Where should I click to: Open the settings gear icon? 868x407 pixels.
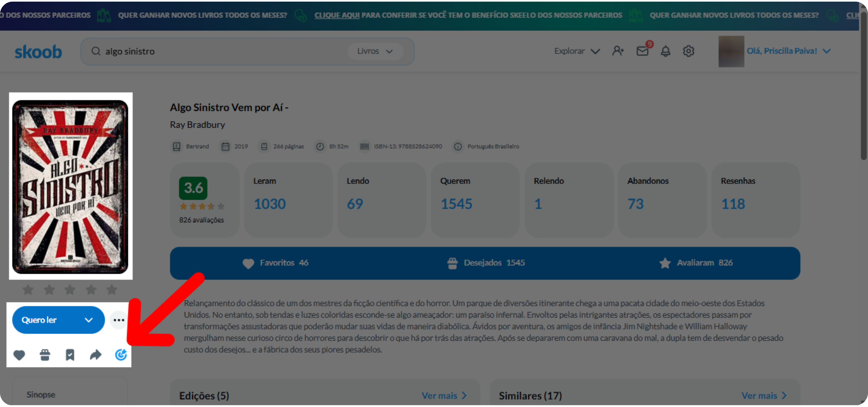click(688, 51)
